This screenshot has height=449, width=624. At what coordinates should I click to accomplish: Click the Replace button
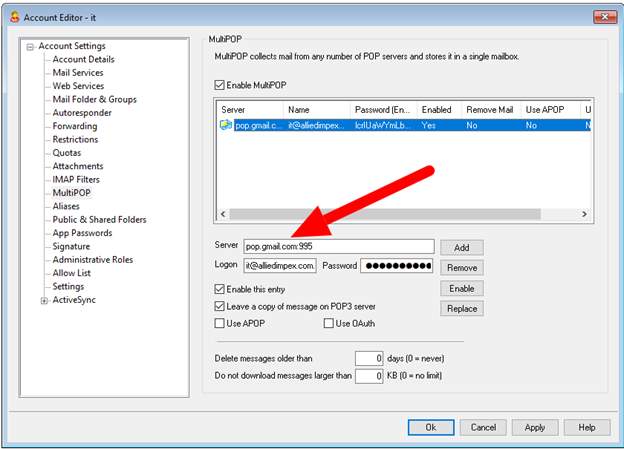(x=461, y=309)
